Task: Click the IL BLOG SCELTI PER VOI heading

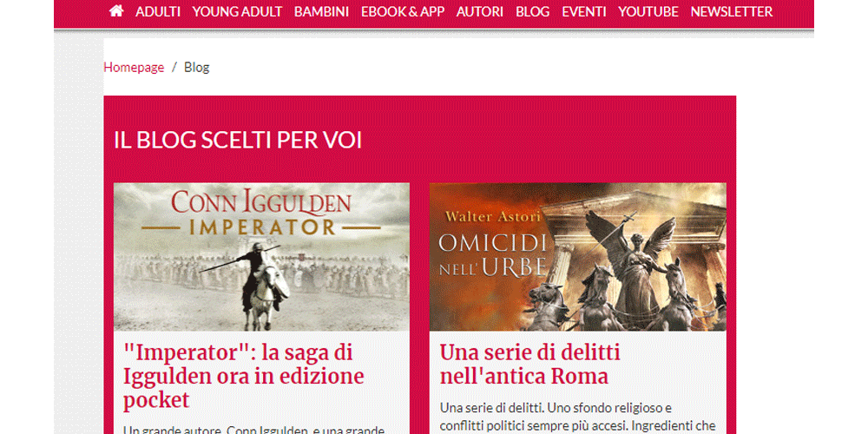Action: click(x=238, y=140)
